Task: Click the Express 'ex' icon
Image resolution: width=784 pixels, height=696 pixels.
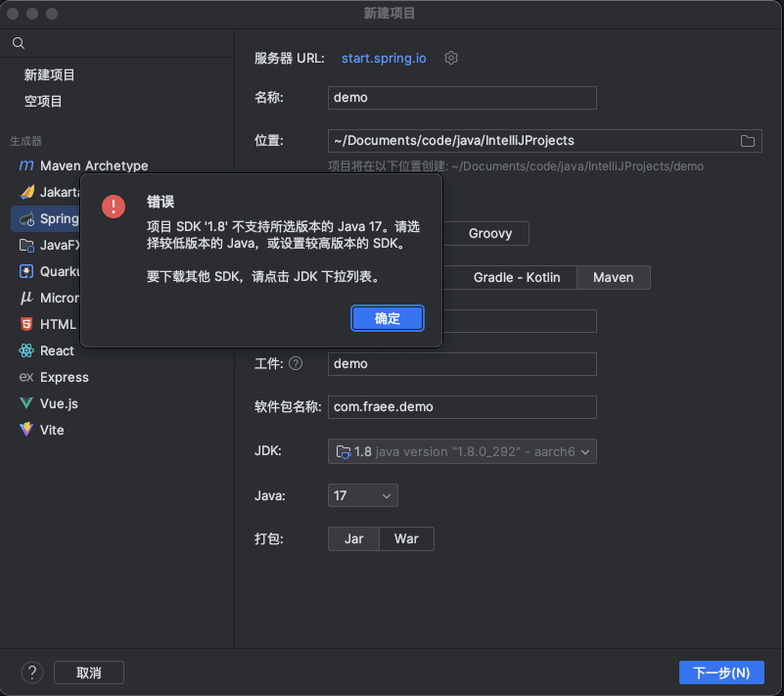Action: click(x=26, y=377)
